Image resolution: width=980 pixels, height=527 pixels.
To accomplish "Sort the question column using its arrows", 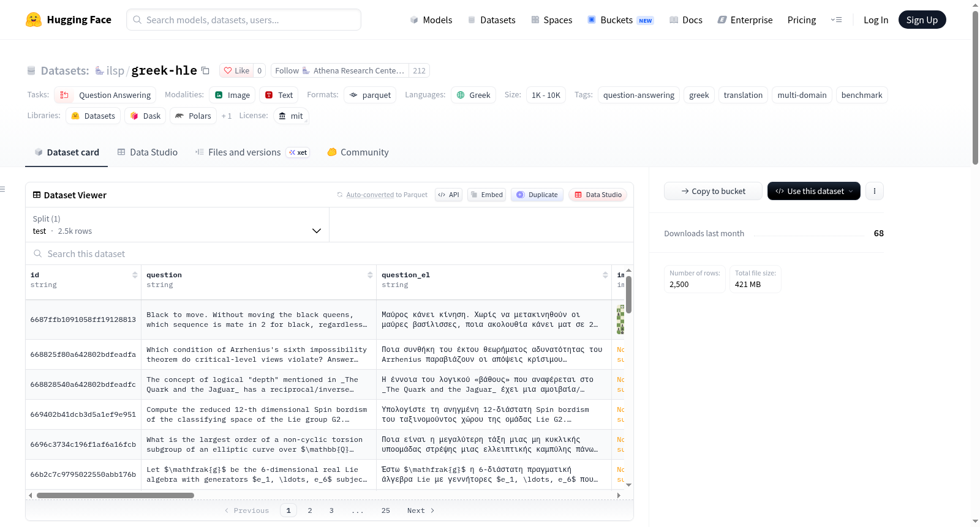I will [x=370, y=275].
